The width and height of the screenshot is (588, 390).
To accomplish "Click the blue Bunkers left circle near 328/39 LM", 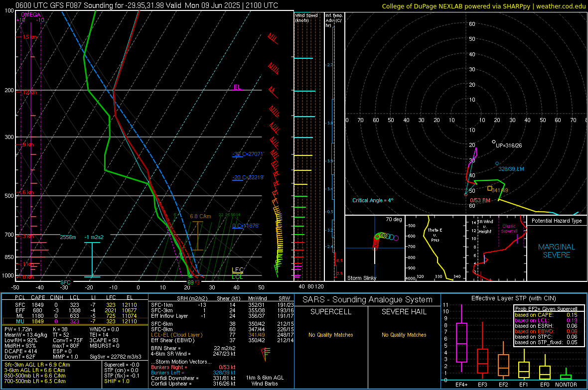I will 497,163.
